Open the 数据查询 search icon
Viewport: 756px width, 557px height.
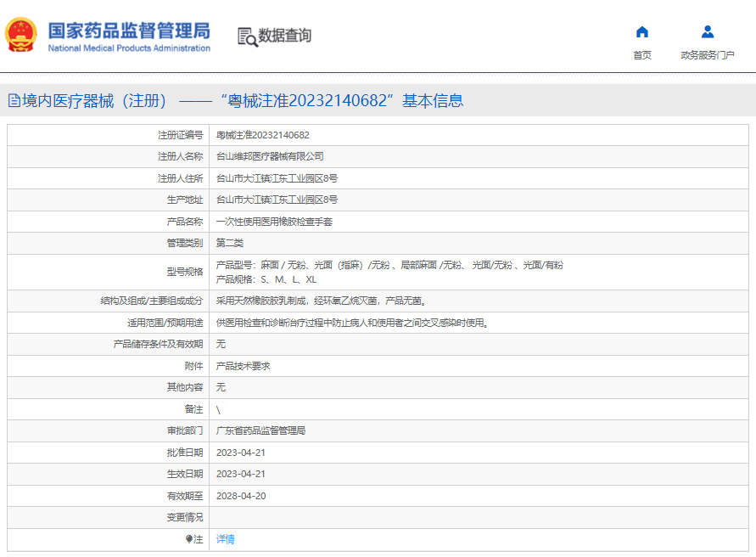[x=248, y=37]
